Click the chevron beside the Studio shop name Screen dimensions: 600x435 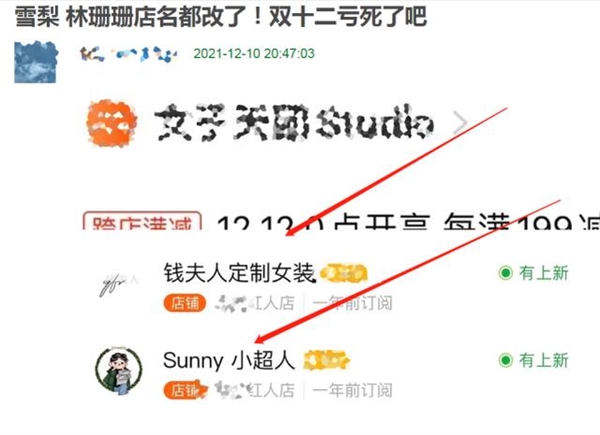pos(460,123)
